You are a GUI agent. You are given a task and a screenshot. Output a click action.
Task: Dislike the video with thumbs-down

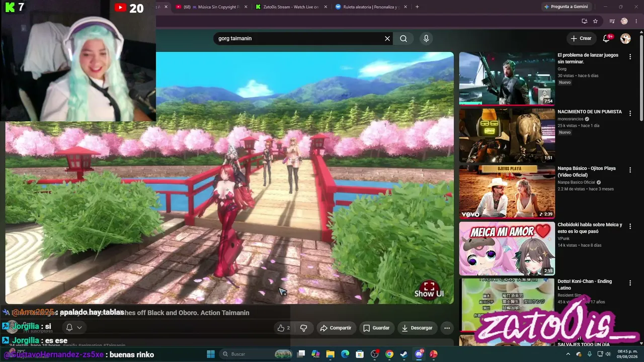pyautogui.click(x=303, y=328)
